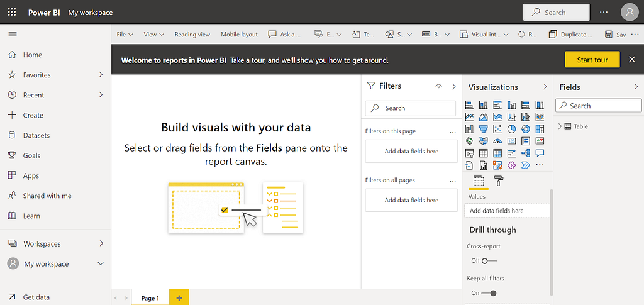Image resolution: width=644 pixels, height=305 pixels.
Task: Select the Pie chart visual
Action: click(x=511, y=129)
